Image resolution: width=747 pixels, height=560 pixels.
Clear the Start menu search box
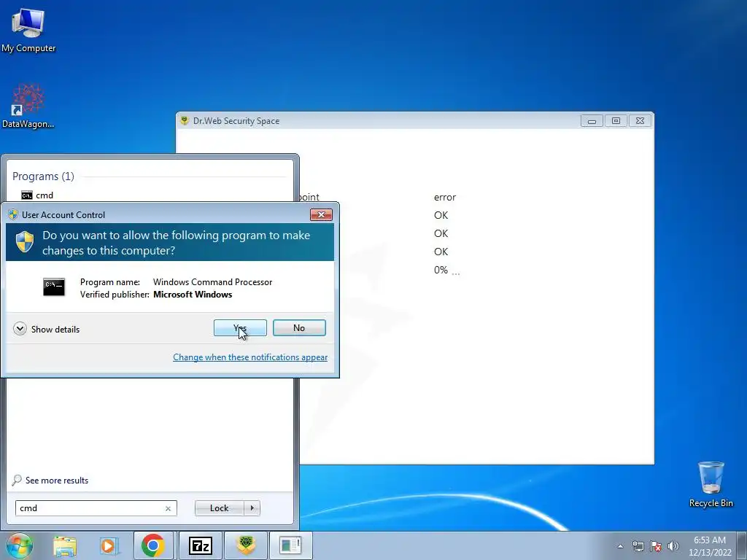point(168,508)
